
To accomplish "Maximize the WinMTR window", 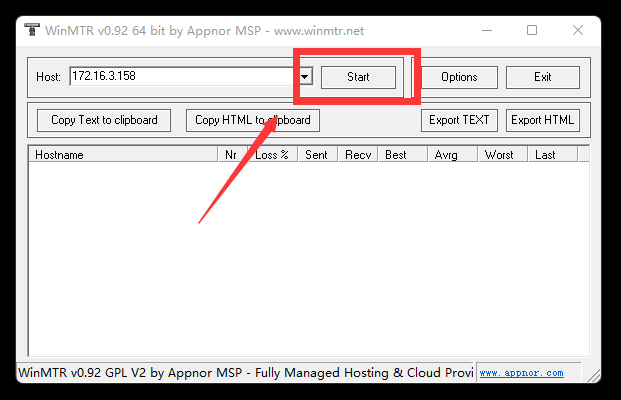I will pyautogui.click(x=532, y=30).
